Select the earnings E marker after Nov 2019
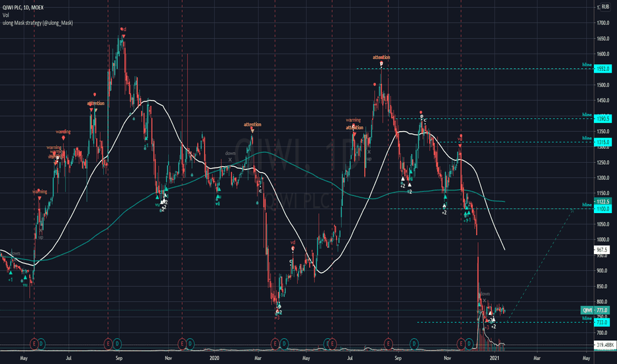Screen dimensions: 617x364 tap(182, 344)
